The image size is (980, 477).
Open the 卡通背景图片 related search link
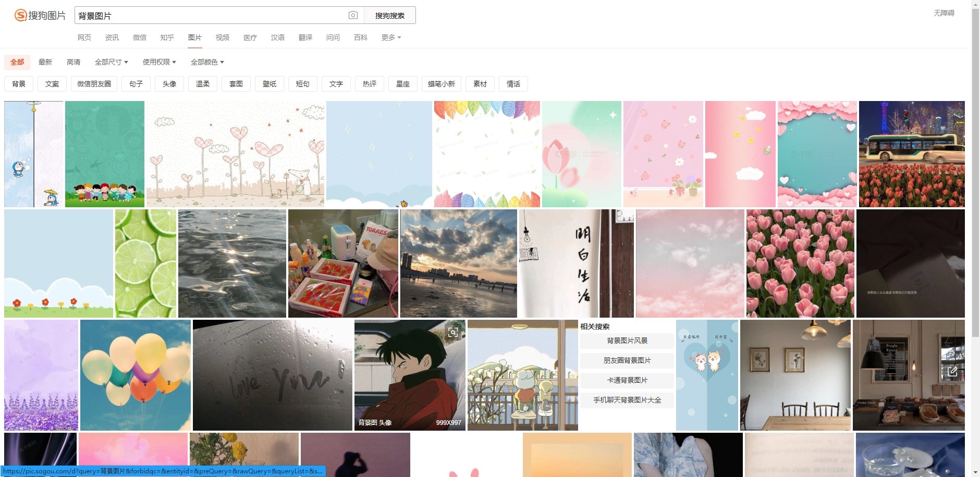coord(627,380)
